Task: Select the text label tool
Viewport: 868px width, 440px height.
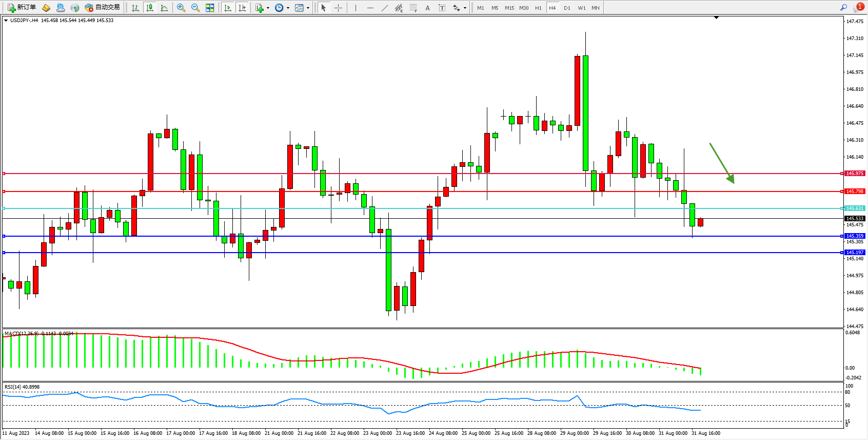Action: [x=427, y=8]
